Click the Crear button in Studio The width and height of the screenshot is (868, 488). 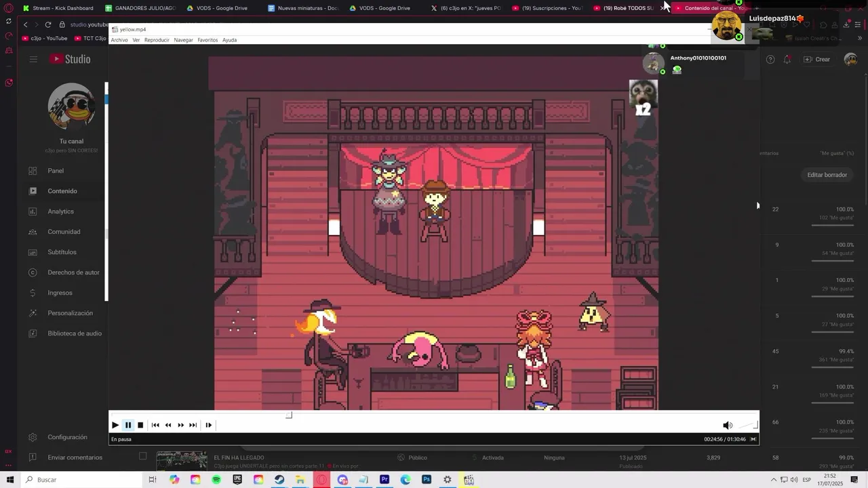(x=816, y=59)
